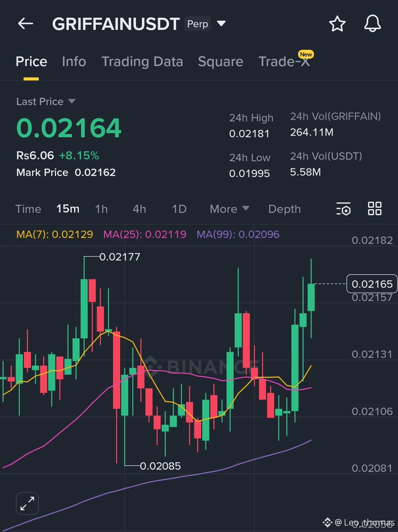
Task: Select the 1D timeframe
Action: point(179,209)
